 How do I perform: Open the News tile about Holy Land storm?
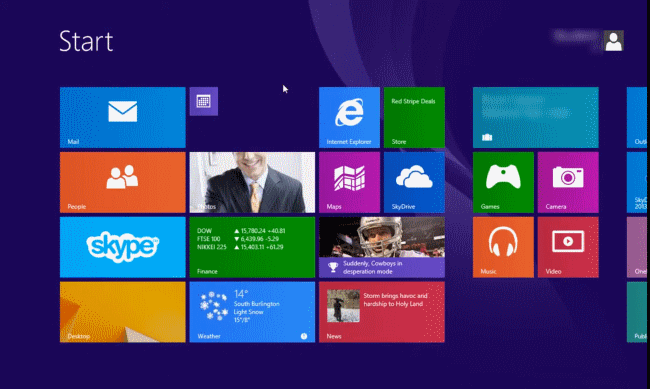pos(382,312)
